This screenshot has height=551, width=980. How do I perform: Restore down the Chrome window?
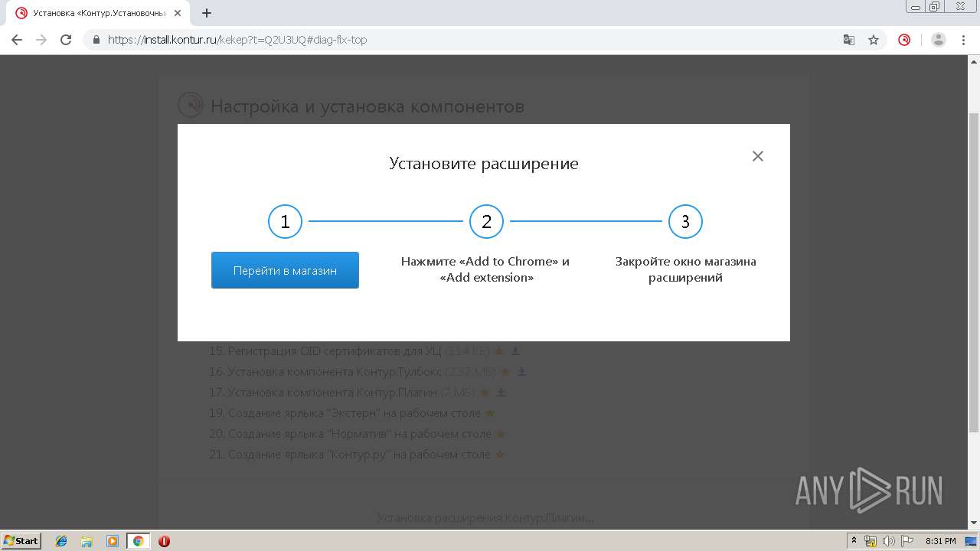tap(935, 6)
